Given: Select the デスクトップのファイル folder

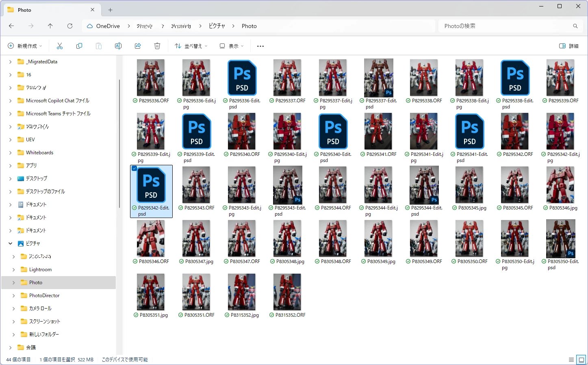Looking at the screenshot, I should (45, 192).
